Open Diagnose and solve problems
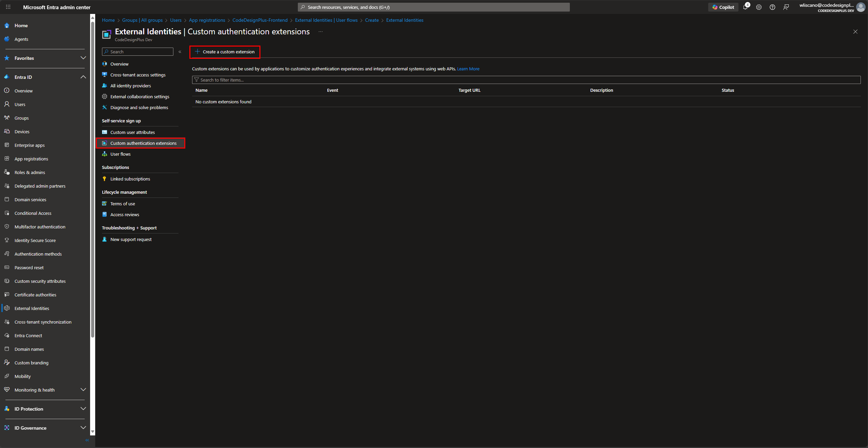Image resolution: width=868 pixels, height=448 pixels. [x=140, y=107]
